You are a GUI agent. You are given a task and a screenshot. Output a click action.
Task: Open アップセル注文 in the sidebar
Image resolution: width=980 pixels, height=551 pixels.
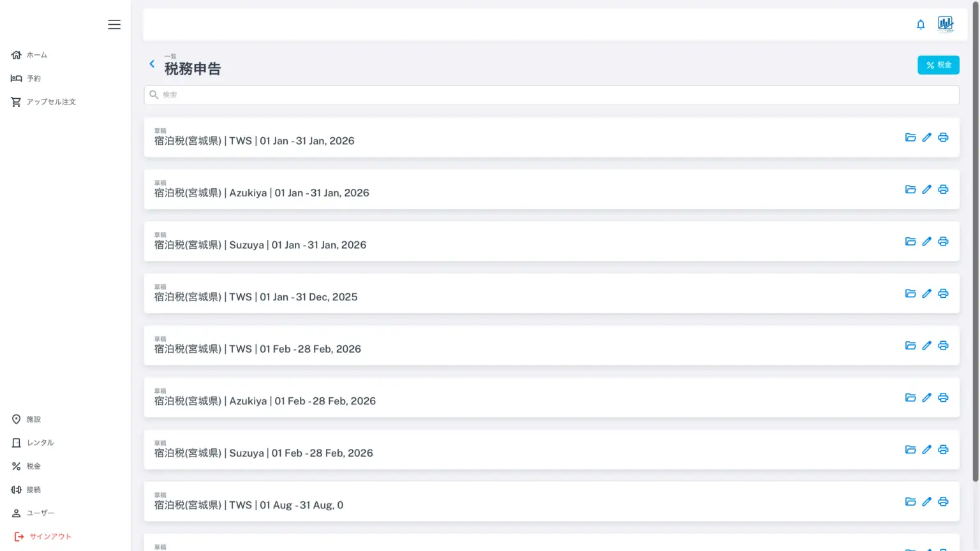click(51, 102)
